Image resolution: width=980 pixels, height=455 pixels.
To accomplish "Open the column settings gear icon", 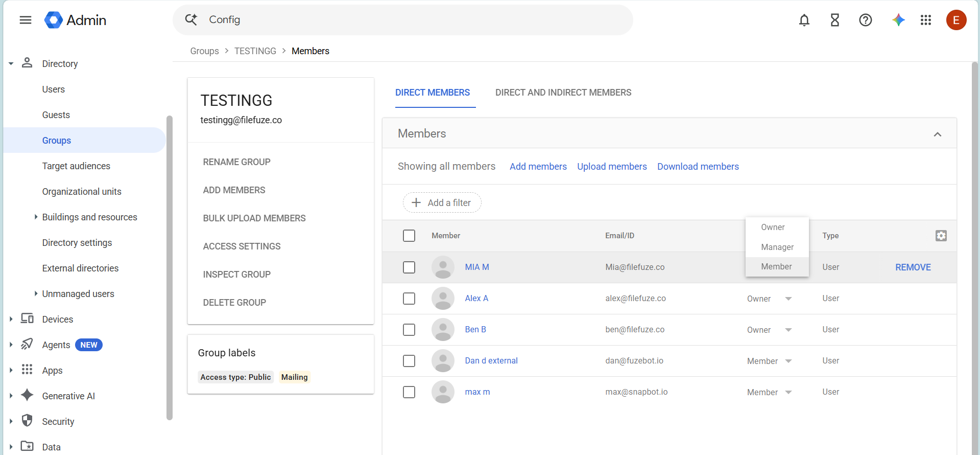I will click(x=941, y=236).
